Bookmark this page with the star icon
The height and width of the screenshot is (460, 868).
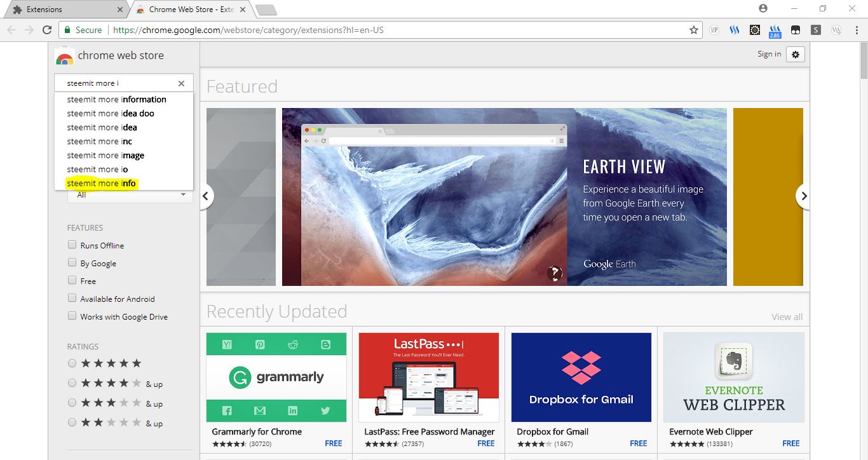694,30
